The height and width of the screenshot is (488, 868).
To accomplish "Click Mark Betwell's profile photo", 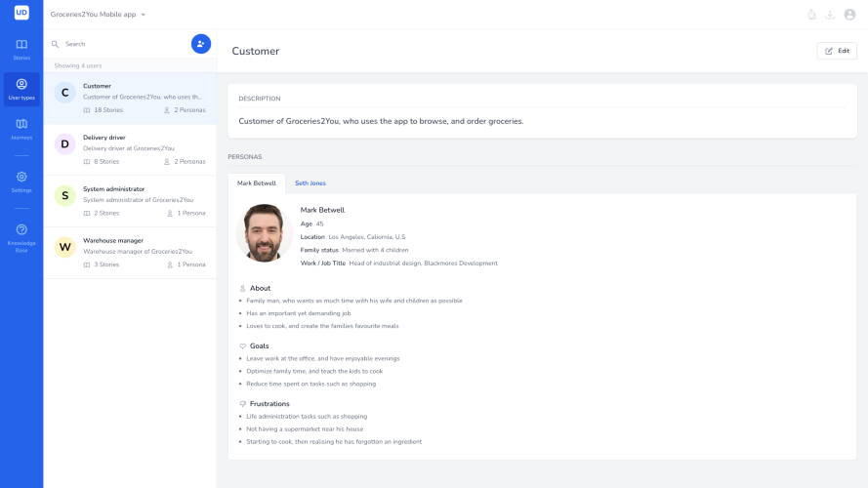I will [264, 233].
